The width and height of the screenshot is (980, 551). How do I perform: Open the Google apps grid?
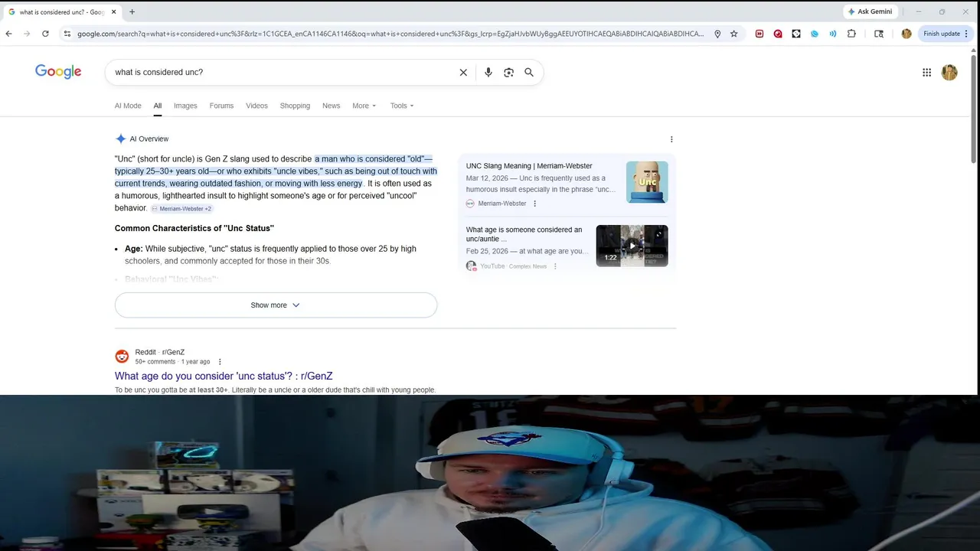click(926, 72)
